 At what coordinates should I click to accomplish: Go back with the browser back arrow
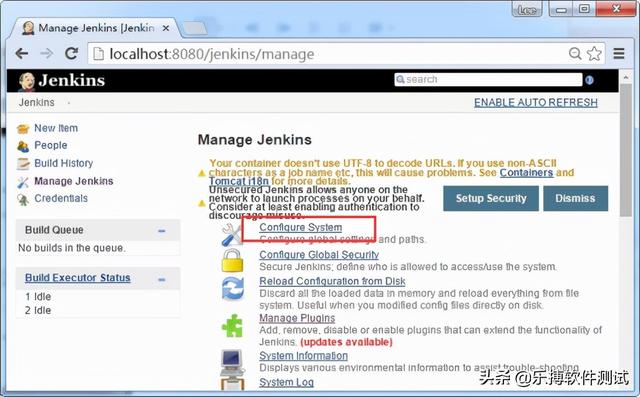tap(22, 53)
